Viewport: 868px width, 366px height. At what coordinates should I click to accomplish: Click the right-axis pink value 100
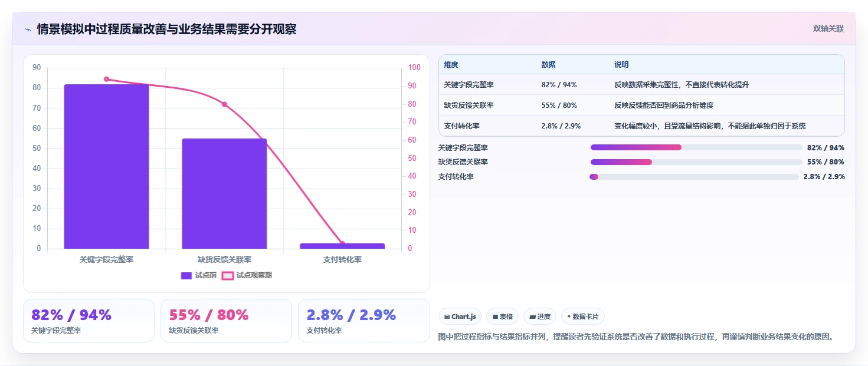click(x=414, y=68)
